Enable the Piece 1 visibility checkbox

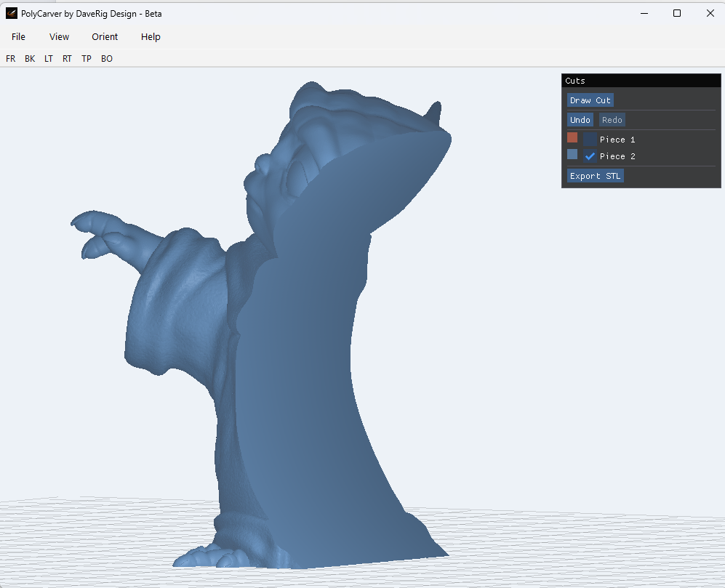tap(590, 139)
